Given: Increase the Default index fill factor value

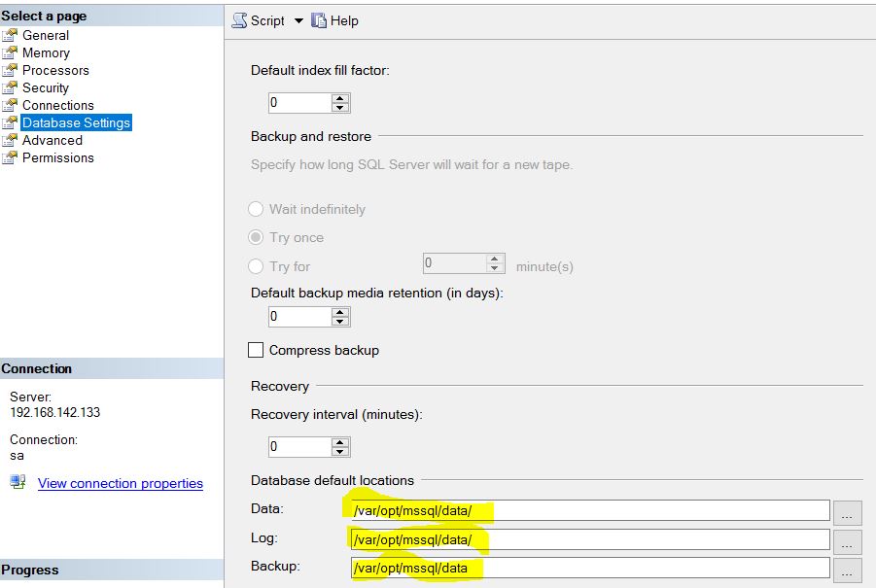Looking at the screenshot, I should 340,98.
